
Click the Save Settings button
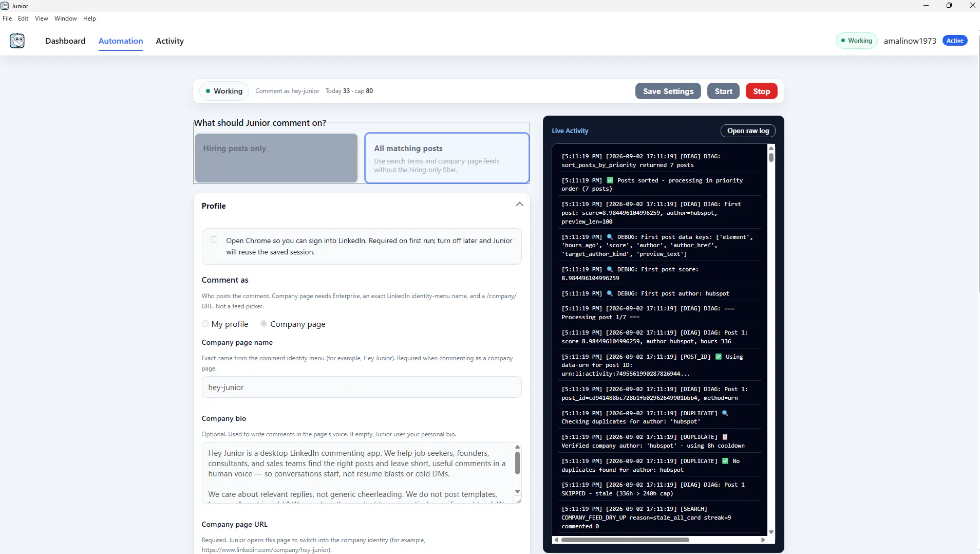668,91
